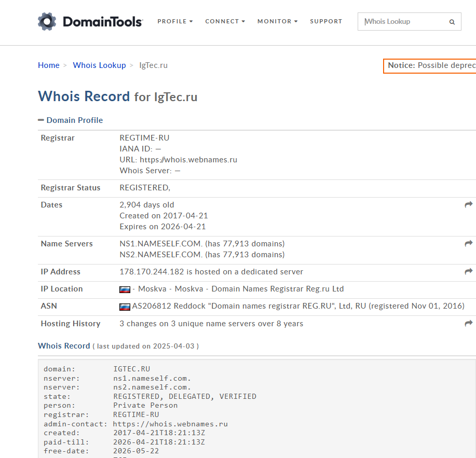Image resolution: width=476 pixels, height=458 pixels.
Task: Select NS1.NAMESELF.COM name server entry
Action: pyautogui.click(x=202, y=244)
